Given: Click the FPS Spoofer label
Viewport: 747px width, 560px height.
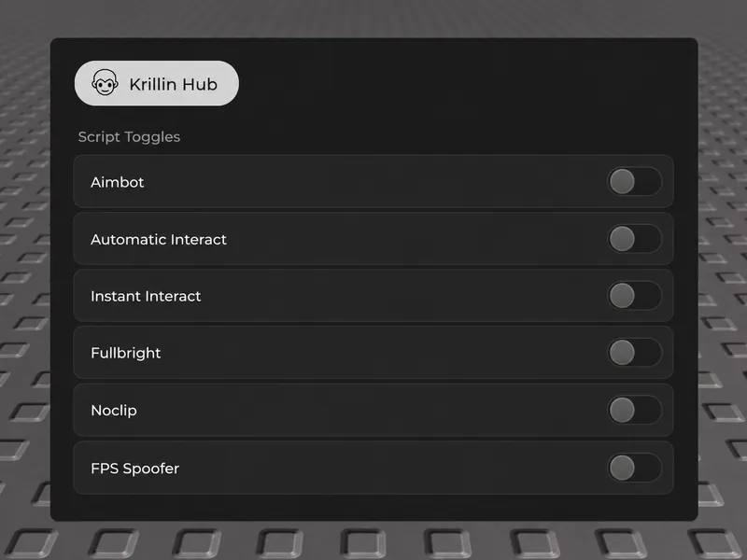Looking at the screenshot, I should tap(134, 469).
